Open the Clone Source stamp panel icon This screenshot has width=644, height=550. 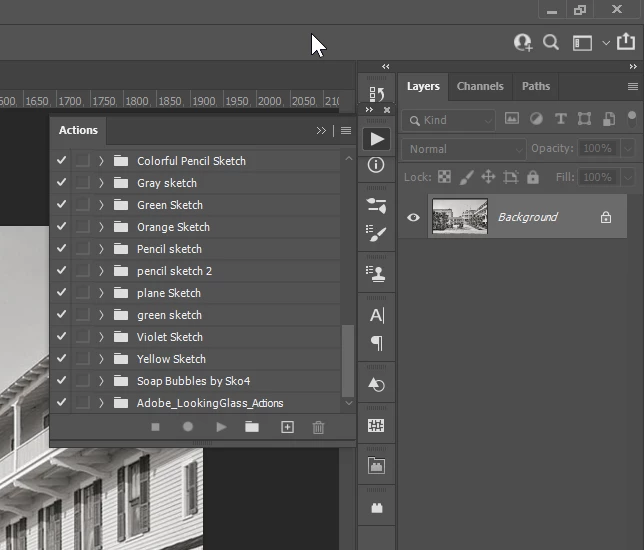pos(376,274)
